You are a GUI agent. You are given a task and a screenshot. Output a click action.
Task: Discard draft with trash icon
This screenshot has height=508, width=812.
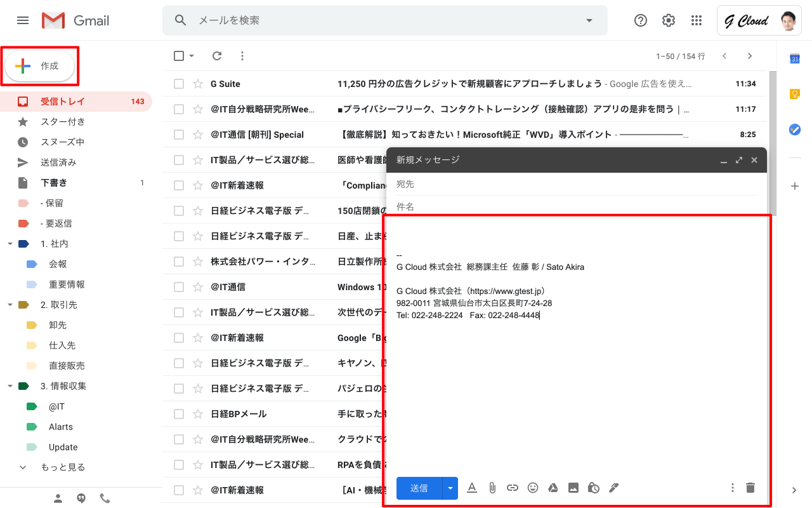click(750, 488)
